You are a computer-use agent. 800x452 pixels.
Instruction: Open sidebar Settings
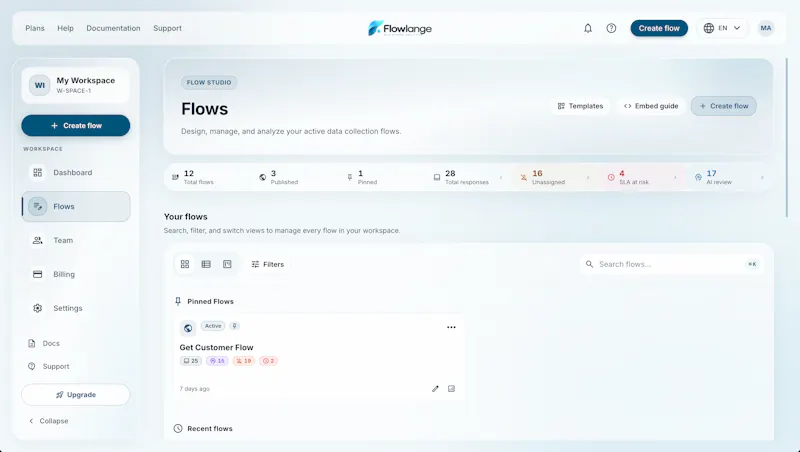click(76, 308)
